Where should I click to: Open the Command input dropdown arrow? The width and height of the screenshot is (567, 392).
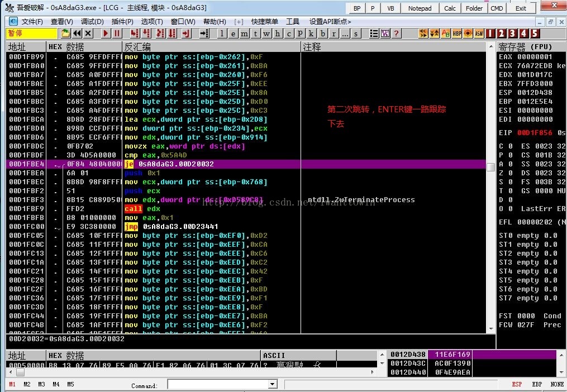[273, 384]
